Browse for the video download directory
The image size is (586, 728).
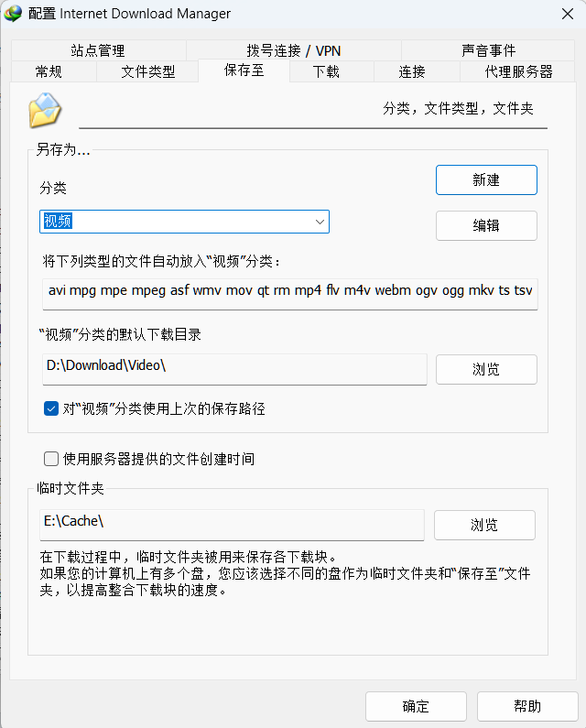[486, 370]
